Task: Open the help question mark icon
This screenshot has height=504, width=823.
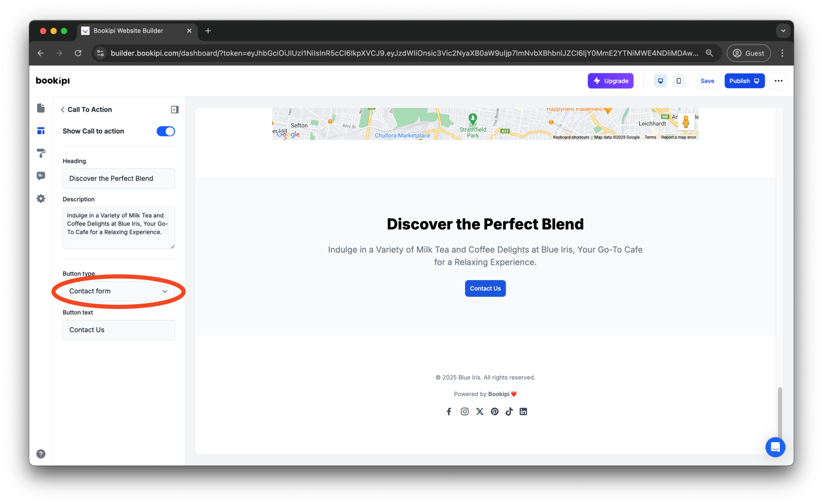Action: click(41, 454)
